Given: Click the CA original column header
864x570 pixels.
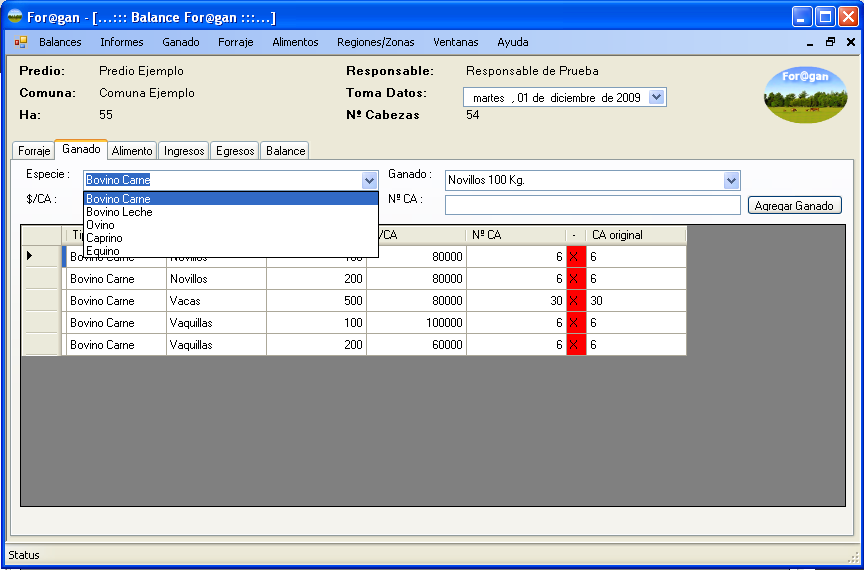Looking at the screenshot, I should (x=635, y=235).
